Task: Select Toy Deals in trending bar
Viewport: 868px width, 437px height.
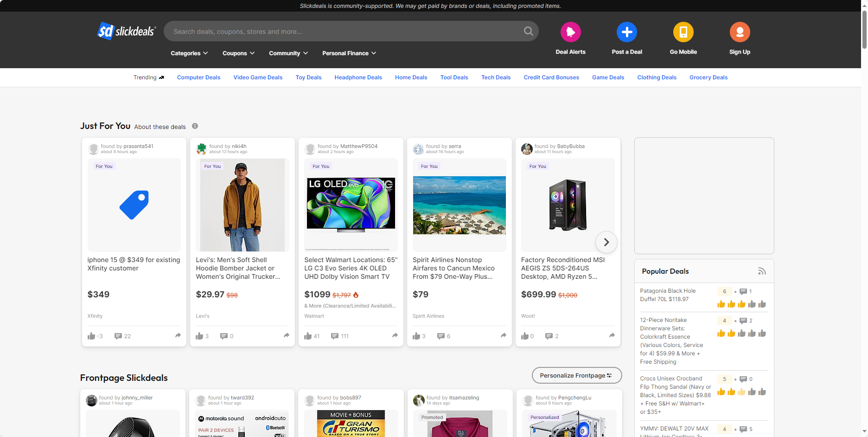Action: [308, 77]
